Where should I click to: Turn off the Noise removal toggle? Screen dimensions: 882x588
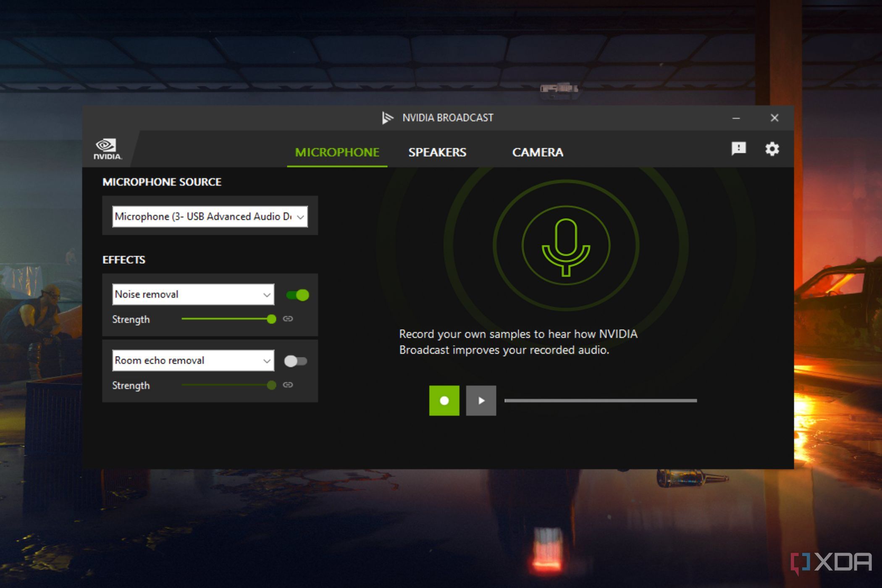297,295
